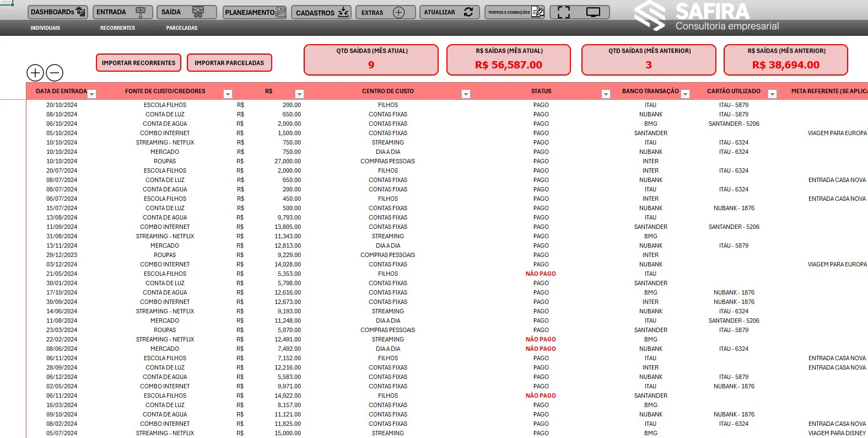Switch to the Recorrentes tab
The image size is (868, 438).
(x=117, y=28)
